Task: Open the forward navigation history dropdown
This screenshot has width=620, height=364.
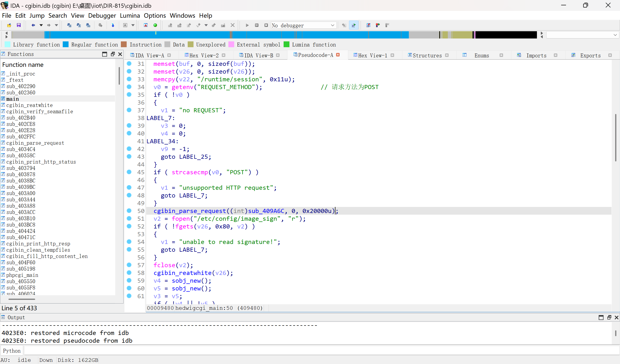Action: click(56, 25)
